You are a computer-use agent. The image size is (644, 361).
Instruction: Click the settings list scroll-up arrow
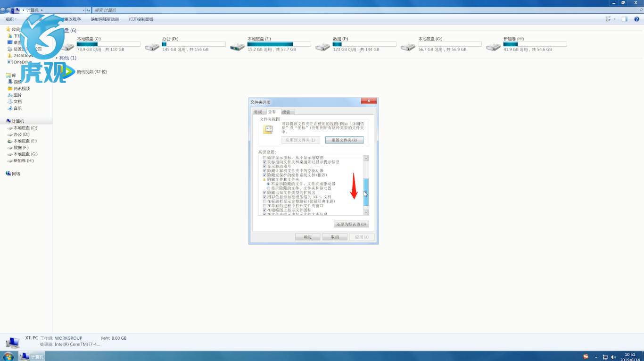366,159
